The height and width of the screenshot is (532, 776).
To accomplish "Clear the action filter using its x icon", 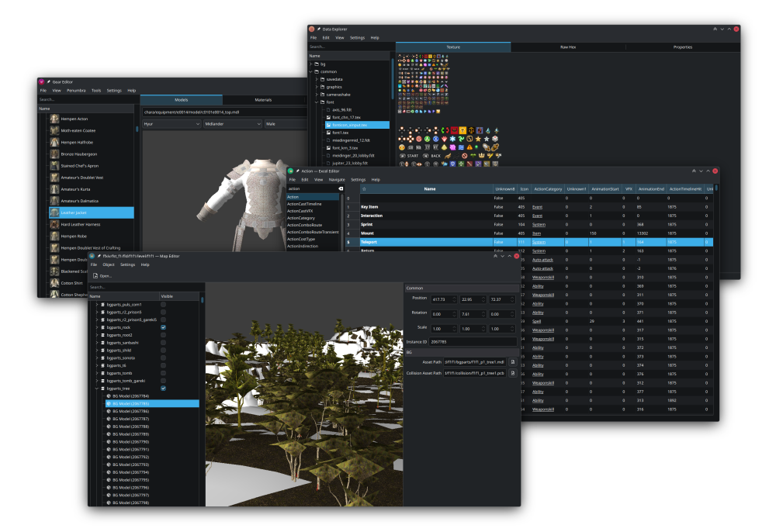I will pyautogui.click(x=341, y=188).
